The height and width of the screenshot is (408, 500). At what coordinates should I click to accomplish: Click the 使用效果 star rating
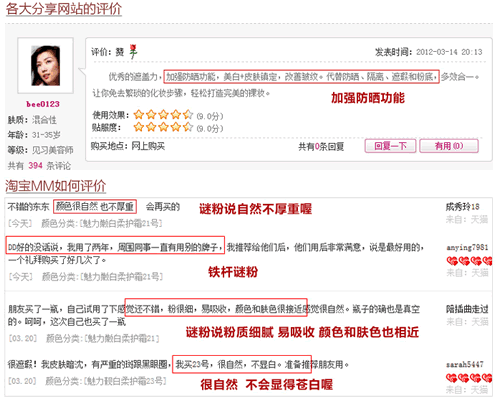coord(163,115)
